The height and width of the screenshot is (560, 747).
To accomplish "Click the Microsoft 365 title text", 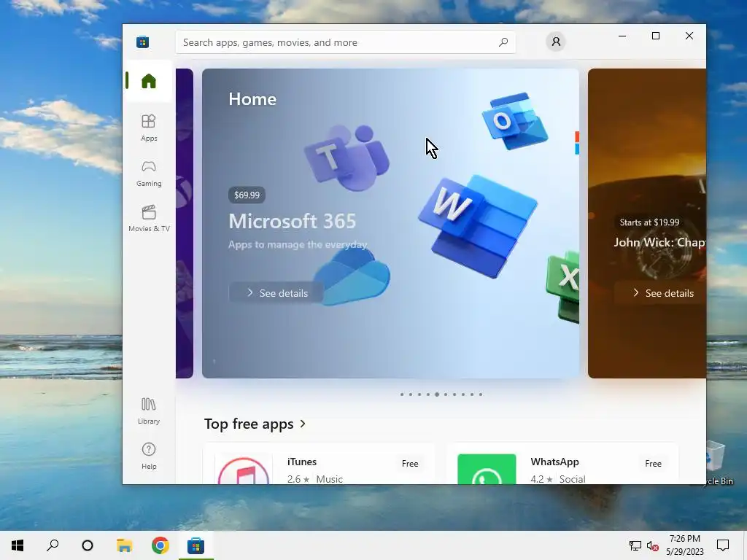I will click(x=292, y=221).
